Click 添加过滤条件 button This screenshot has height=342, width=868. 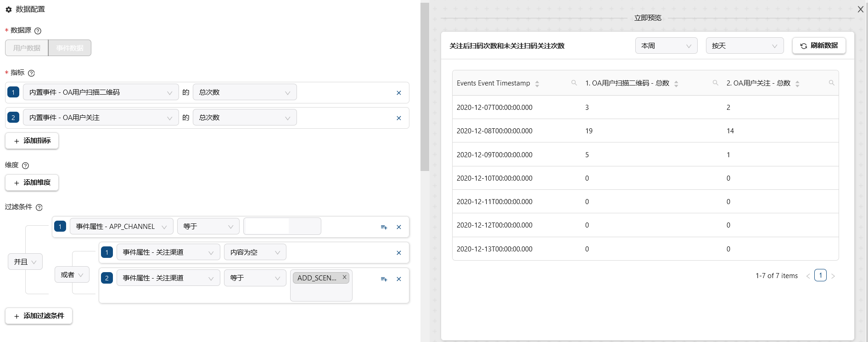click(x=39, y=316)
